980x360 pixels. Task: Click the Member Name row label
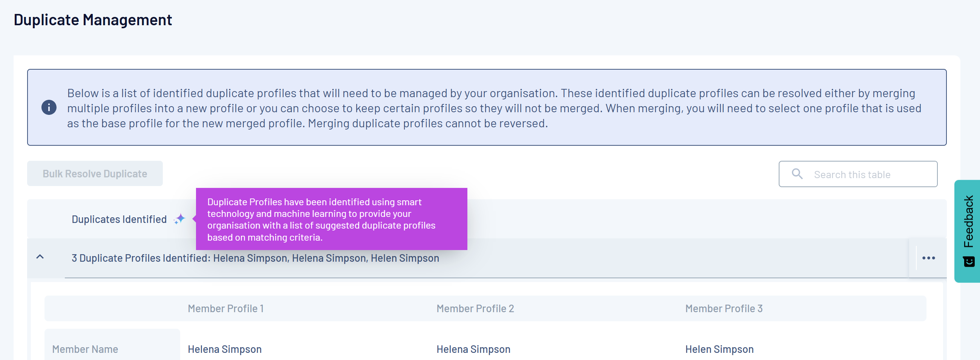coord(85,349)
